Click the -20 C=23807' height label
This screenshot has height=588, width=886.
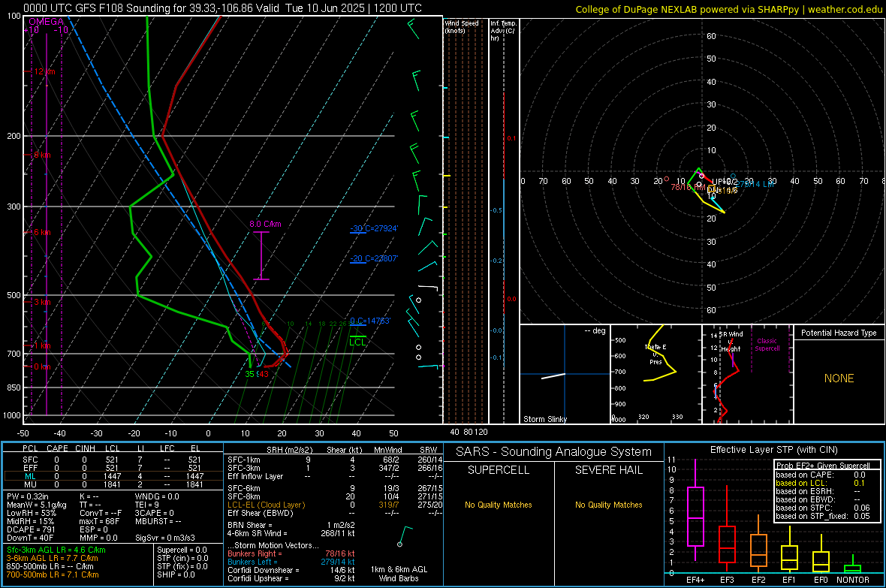coord(374,258)
